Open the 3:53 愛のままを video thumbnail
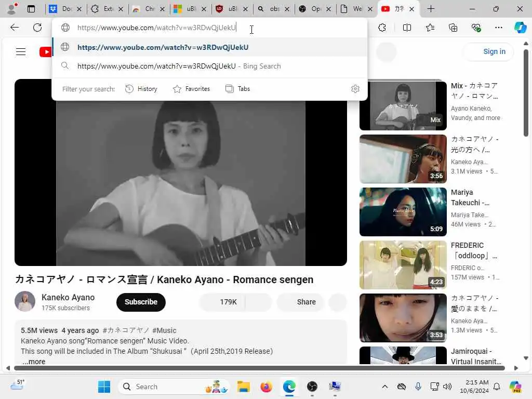 [403, 318]
